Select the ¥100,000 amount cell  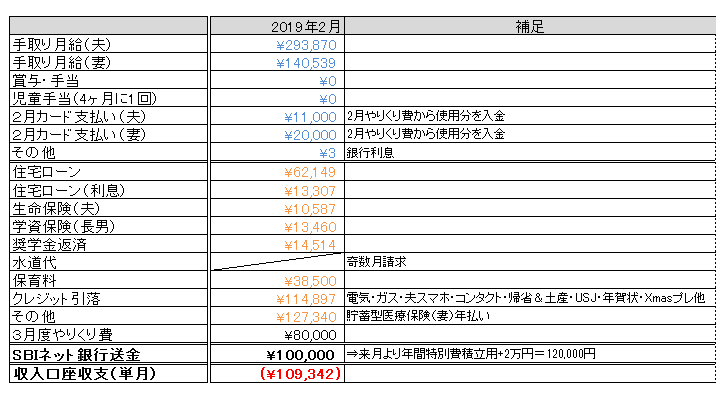point(277,355)
